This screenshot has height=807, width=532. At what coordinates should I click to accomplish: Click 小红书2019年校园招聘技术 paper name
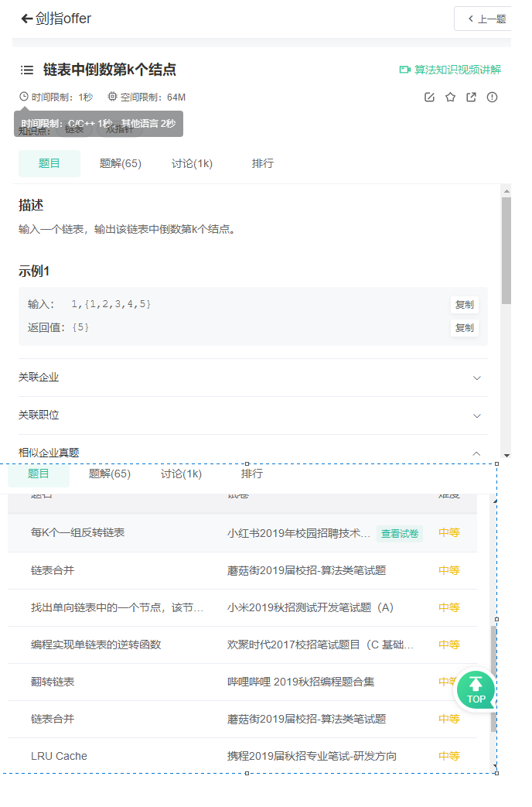299,534
